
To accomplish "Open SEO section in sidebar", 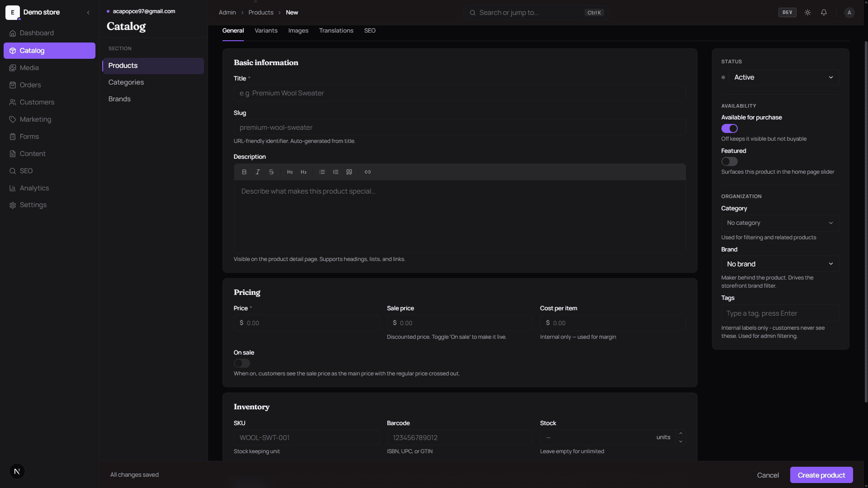I will tap(49, 171).
